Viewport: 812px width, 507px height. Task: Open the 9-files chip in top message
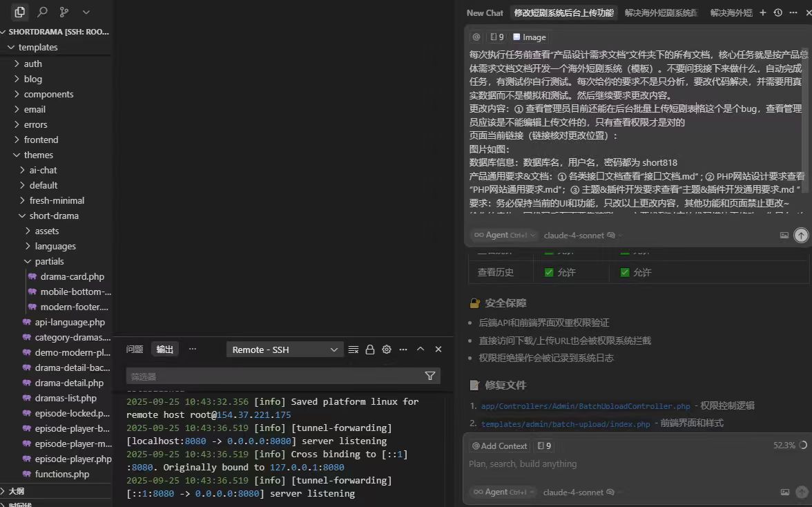click(x=497, y=37)
